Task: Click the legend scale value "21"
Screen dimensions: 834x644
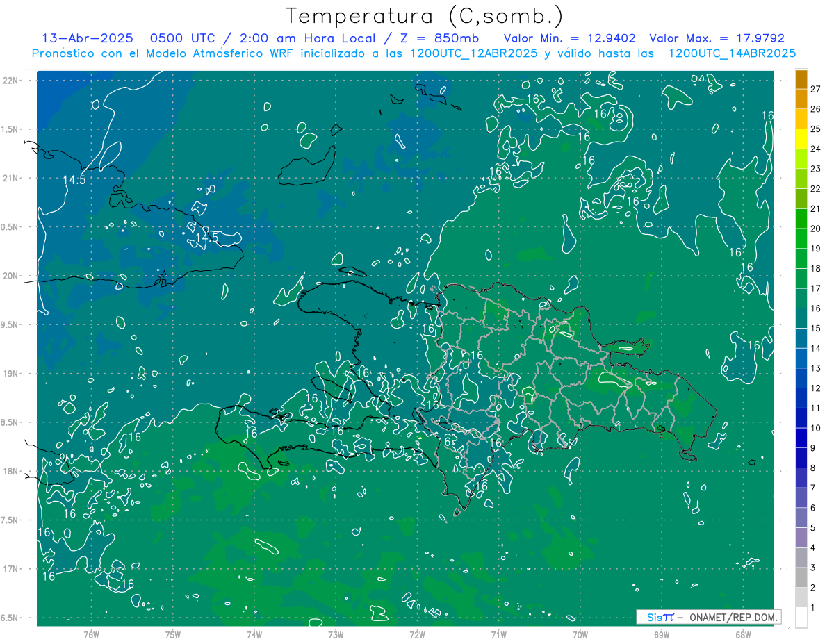Action: click(x=815, y=208)
